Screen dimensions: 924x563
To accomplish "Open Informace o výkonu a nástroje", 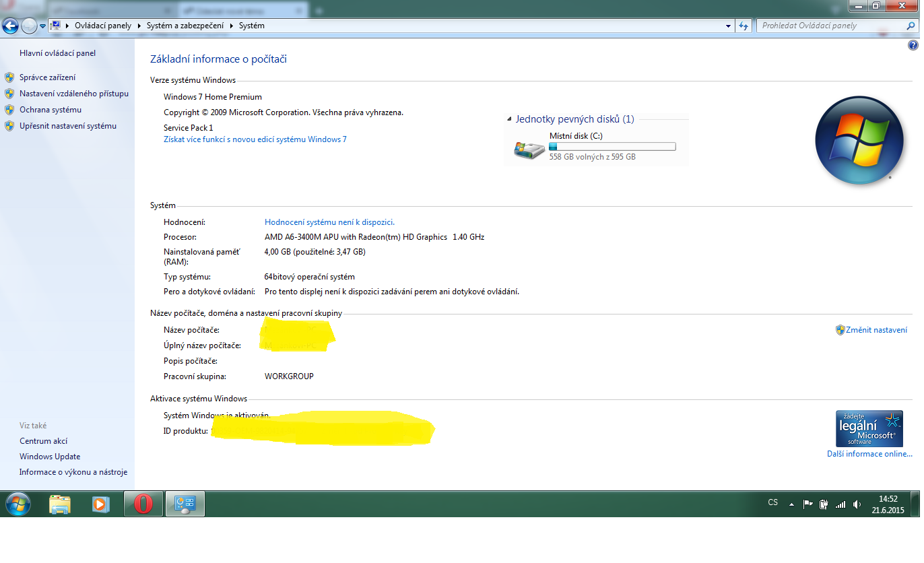I will 73,472.
